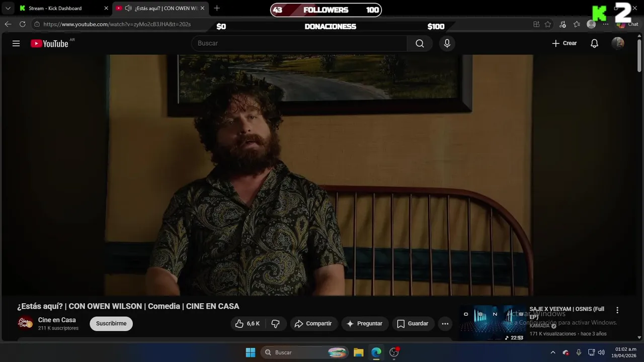
Task: Mute the YouTube tab via speaker icon
Action: click(x=128, y=8)
